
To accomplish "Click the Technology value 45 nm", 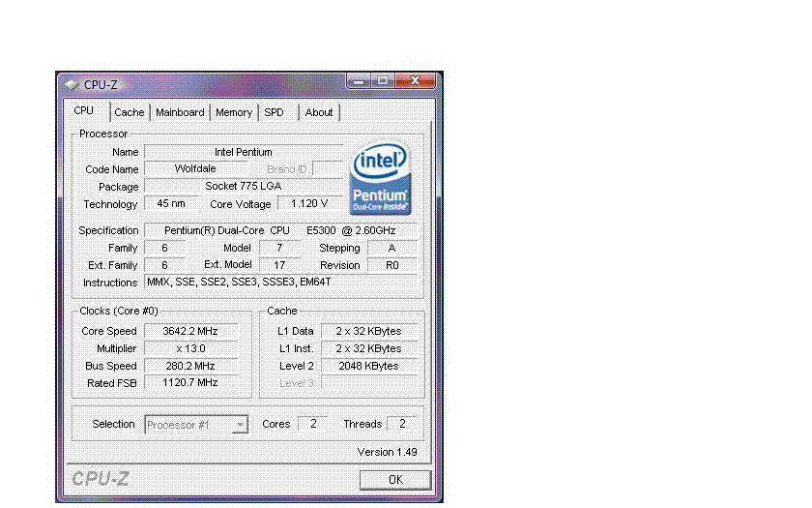I will pyautogui.click(x=171, y=204).
